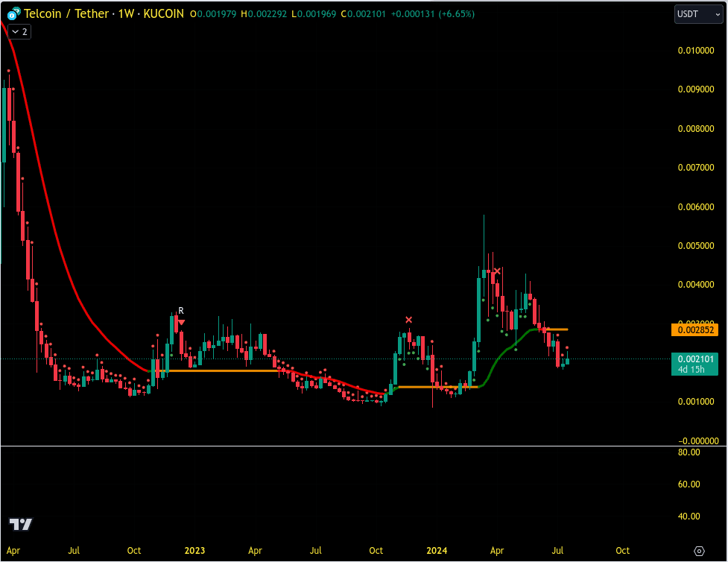728x562 pixels.
Task: Click the 80.00 level on lower pane
Action: (x=689, y=452)
